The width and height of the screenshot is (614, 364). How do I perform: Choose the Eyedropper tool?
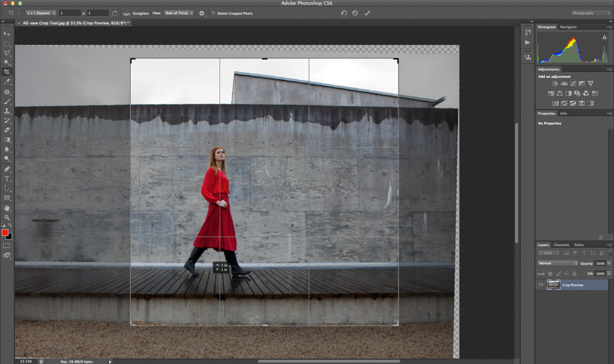pyautogui.click(x=7, y=82)
